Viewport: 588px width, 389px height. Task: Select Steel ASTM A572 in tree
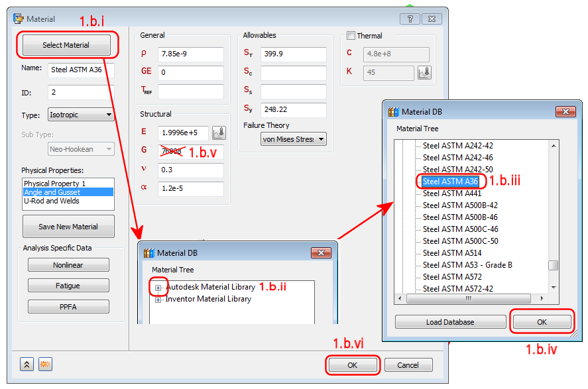coord(452,277)
